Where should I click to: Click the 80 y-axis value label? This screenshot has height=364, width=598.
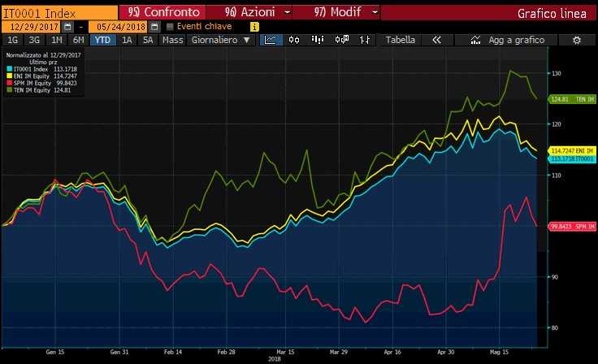click(555, 327)
